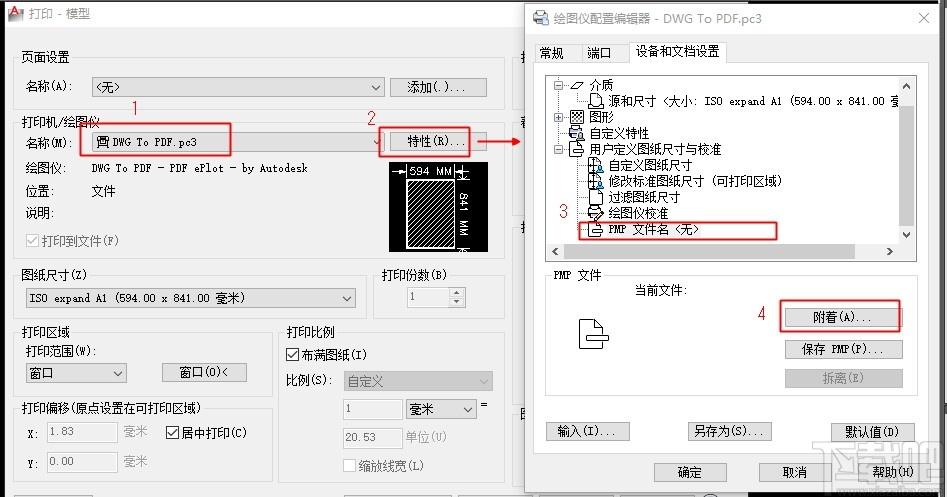947x497 pixels.
Task: Click the 图形 checkered graphics icon
Action: pos(576,117)
